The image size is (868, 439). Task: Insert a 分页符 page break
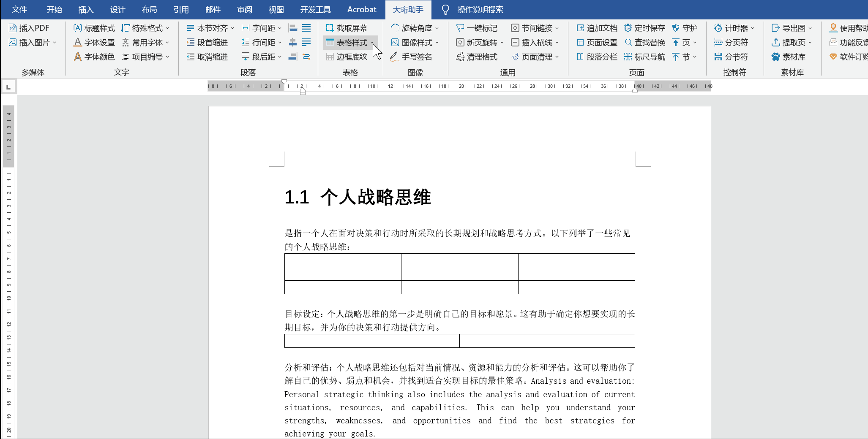click(734, 42)
